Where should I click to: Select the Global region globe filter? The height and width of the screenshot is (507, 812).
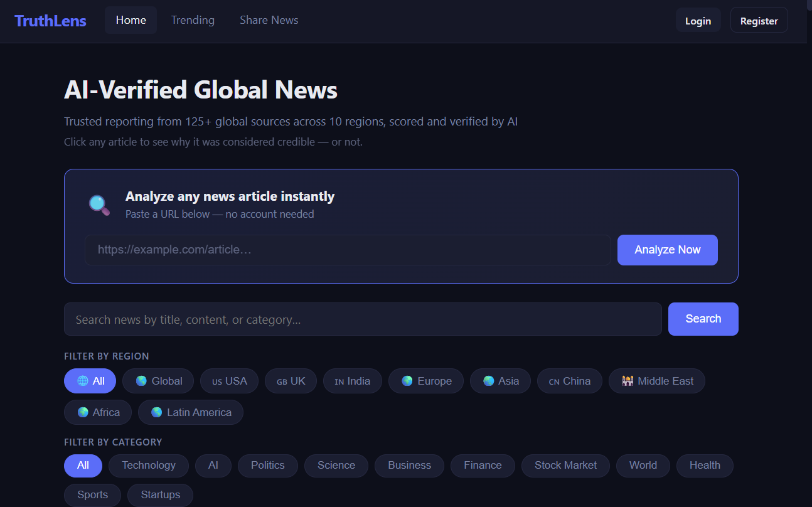159,381
